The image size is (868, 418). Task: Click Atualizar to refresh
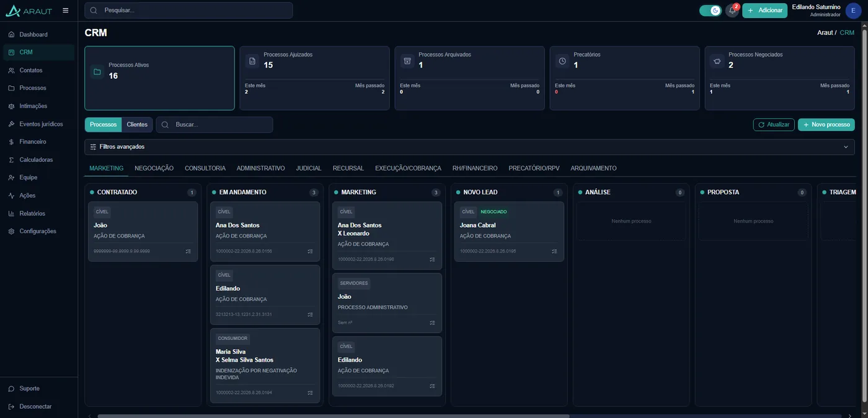click(774, 125)
